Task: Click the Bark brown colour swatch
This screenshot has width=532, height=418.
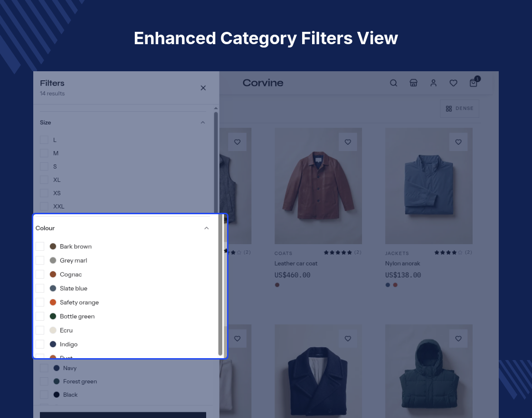Action: point(53,247)
